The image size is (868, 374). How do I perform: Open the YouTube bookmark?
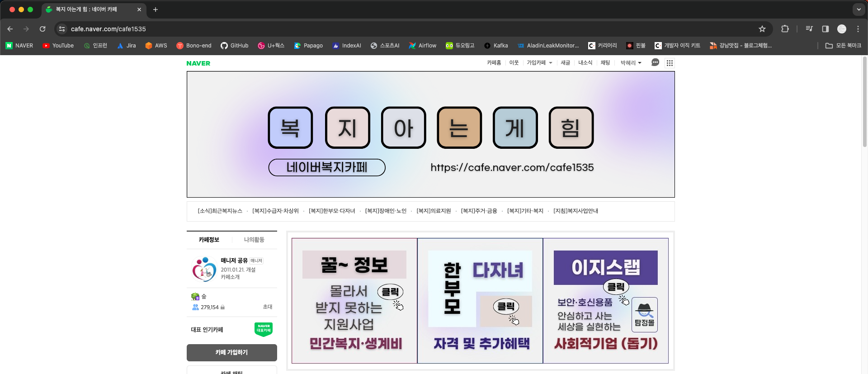click(x=58, y=46)
